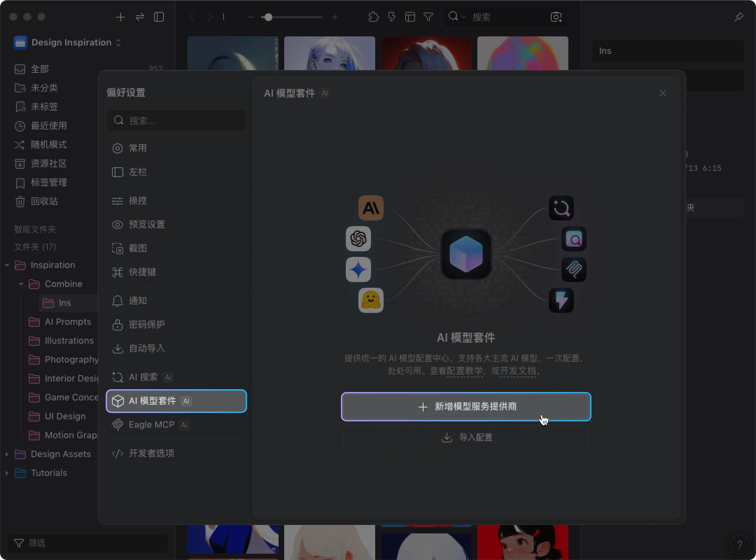
Task: Expand the Tutorials folder
Action: tap(7, 473)
